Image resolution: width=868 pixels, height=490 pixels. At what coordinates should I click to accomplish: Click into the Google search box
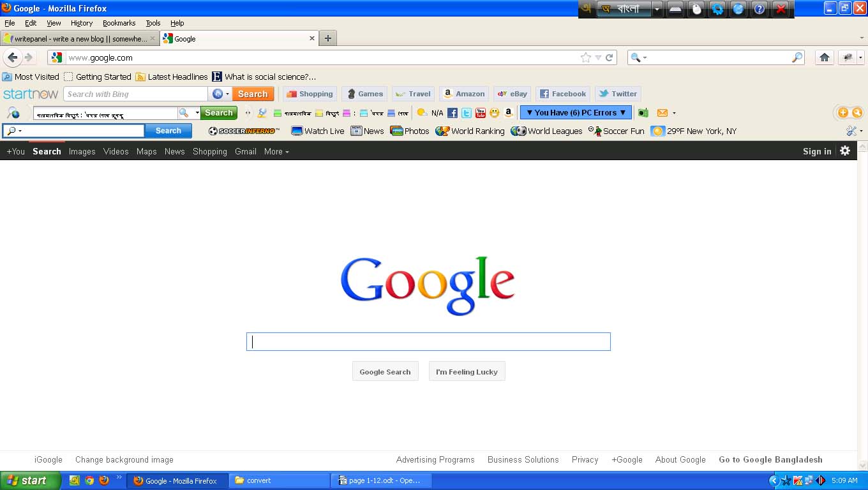pos(428,341)
